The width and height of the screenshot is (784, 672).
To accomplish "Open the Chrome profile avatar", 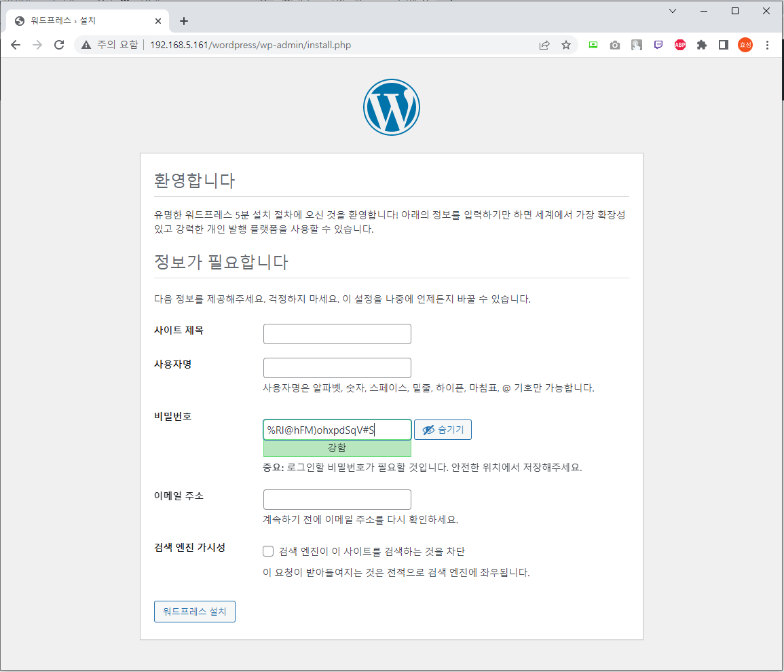I will pos(745,45).
